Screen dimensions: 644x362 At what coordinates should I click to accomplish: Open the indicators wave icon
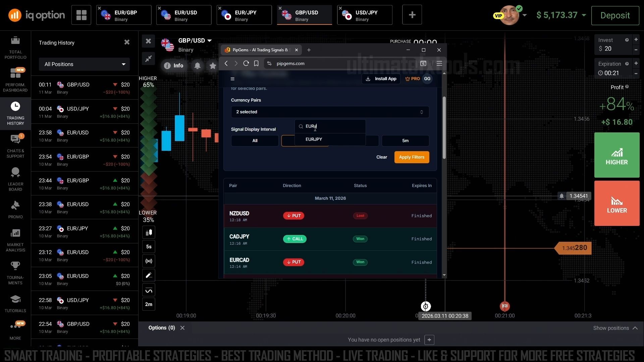click(x=149, y=290)
